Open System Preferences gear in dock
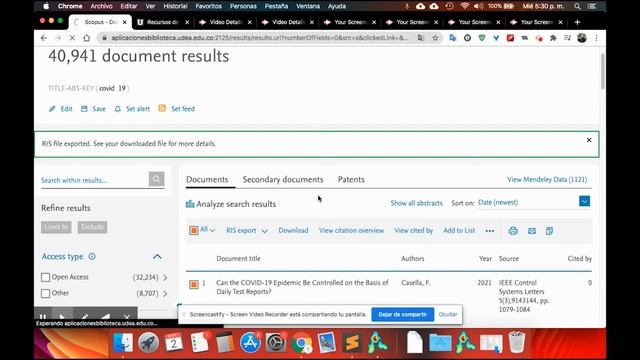The width and height of the screenshot is (640, 360). point(276,342)
